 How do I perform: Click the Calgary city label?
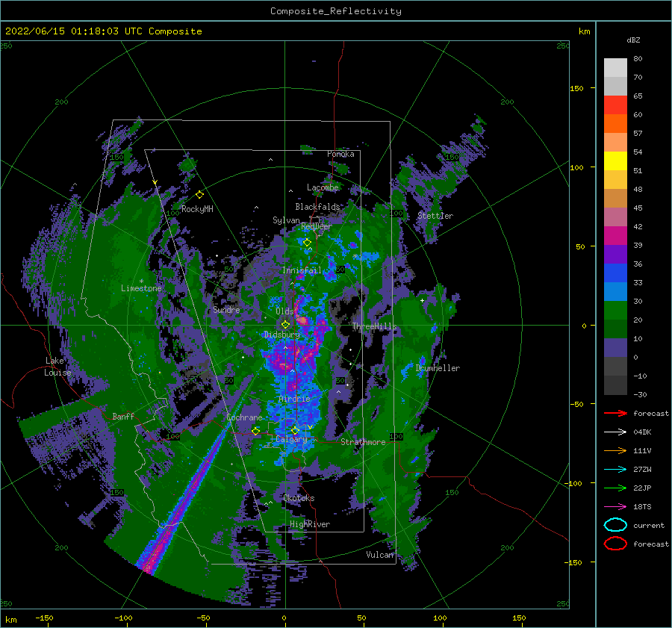click(291, 439)
